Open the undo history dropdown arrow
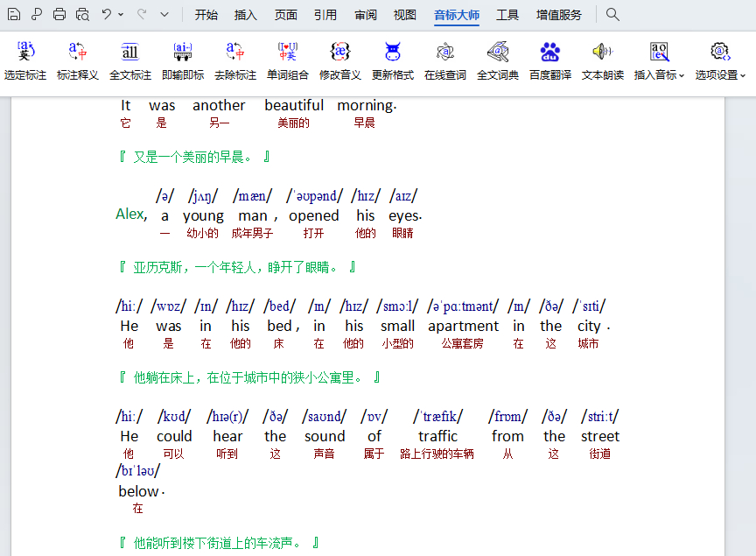 [x=121, y=15]
